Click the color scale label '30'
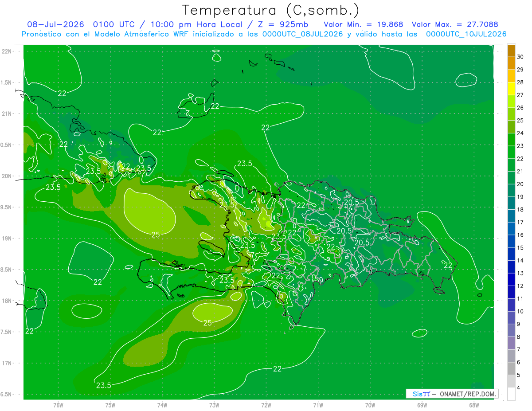532x411 pixels. pos(520,57)
